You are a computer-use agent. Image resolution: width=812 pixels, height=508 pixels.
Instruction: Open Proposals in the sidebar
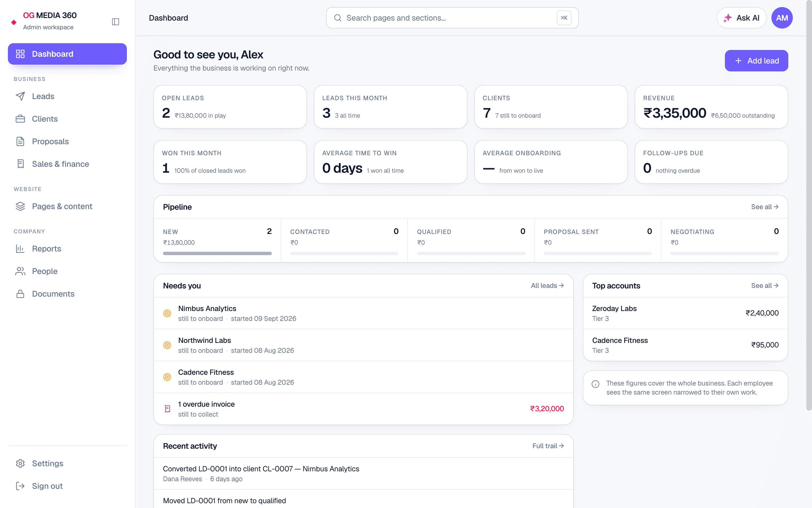(67, 141)
